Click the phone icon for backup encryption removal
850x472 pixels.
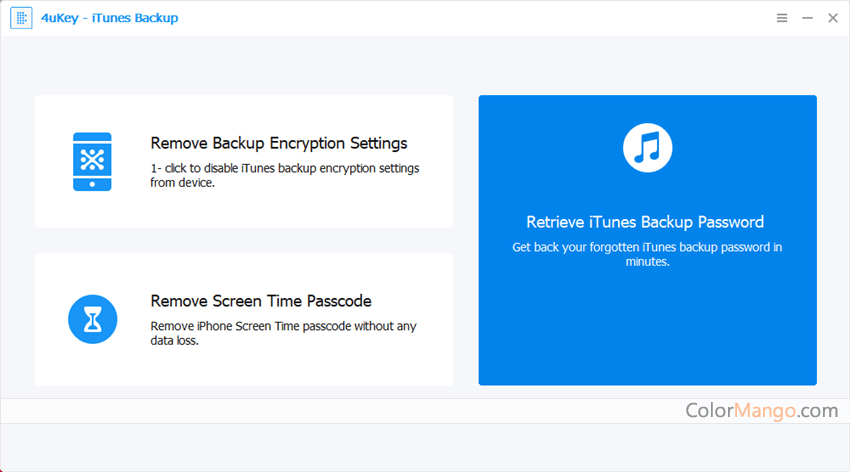tap(92, 161)
